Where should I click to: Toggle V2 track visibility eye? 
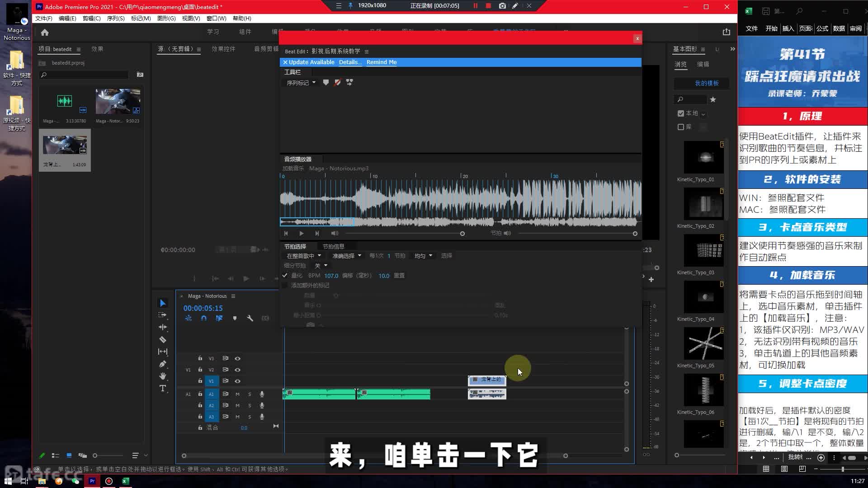pyautogui.click(x=237, y=370)
